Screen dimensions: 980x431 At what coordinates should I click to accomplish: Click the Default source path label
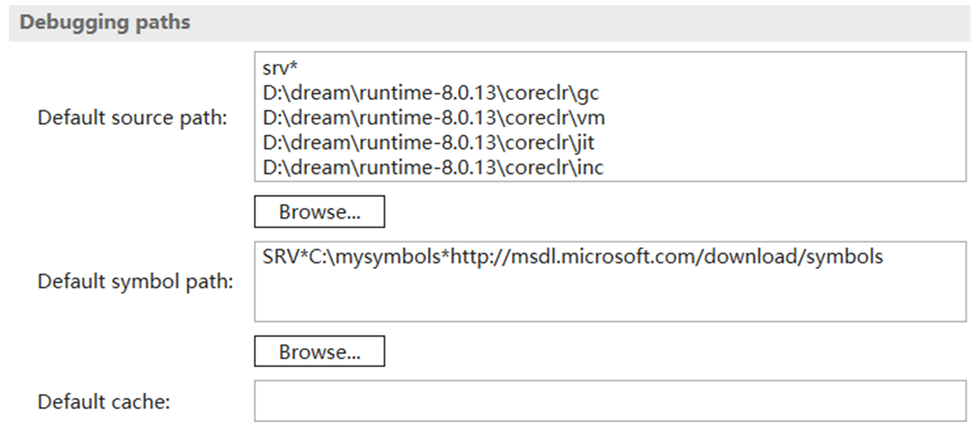(x=132, y=118)
